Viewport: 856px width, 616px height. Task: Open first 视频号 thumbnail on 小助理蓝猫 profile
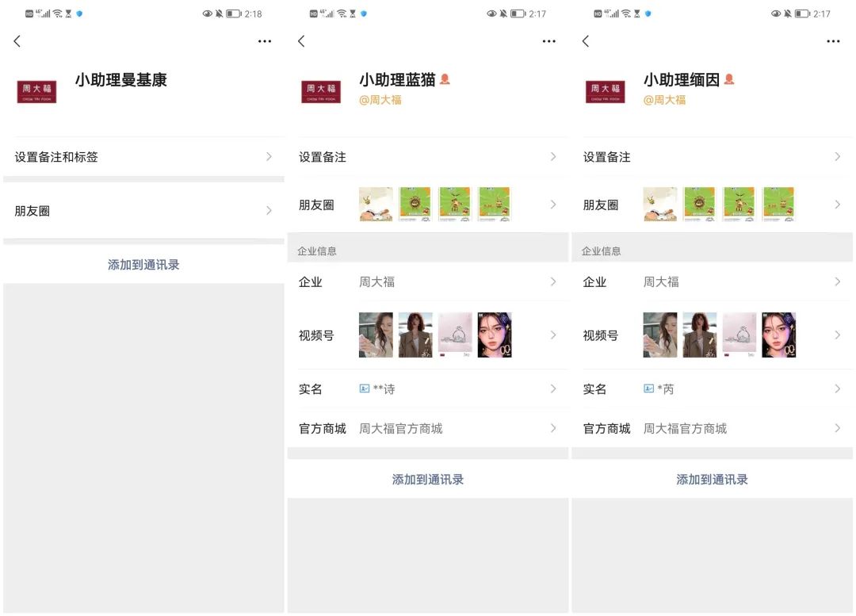click(x=376, y=335)
